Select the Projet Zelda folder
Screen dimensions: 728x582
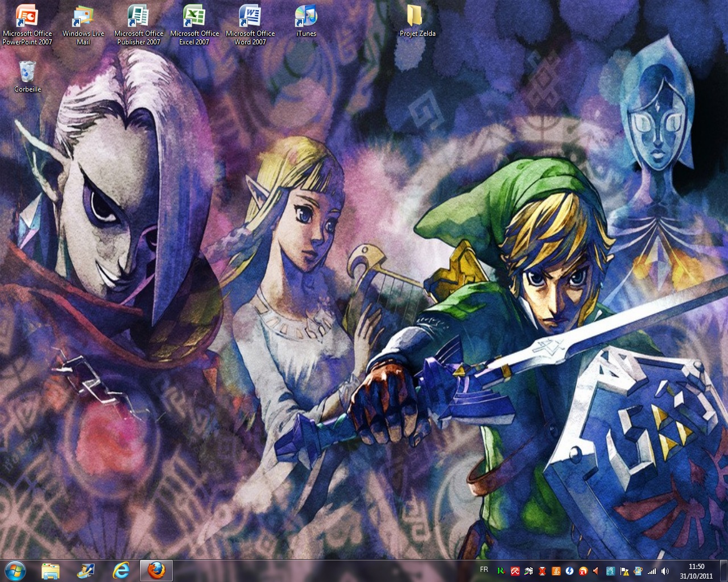(x=417, y=21)
